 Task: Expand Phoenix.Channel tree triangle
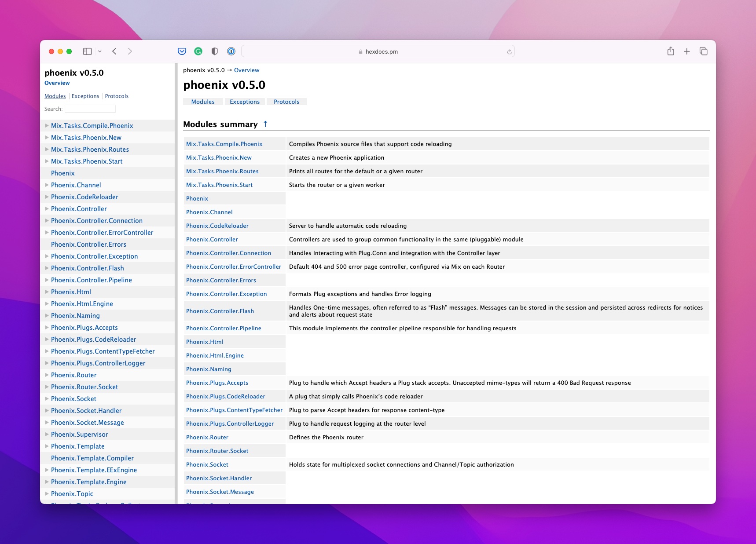[x=47, y=185]
